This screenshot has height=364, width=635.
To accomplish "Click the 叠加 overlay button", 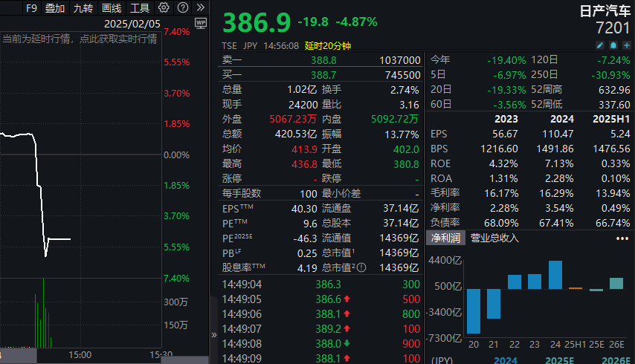I will tap(55, 8).
